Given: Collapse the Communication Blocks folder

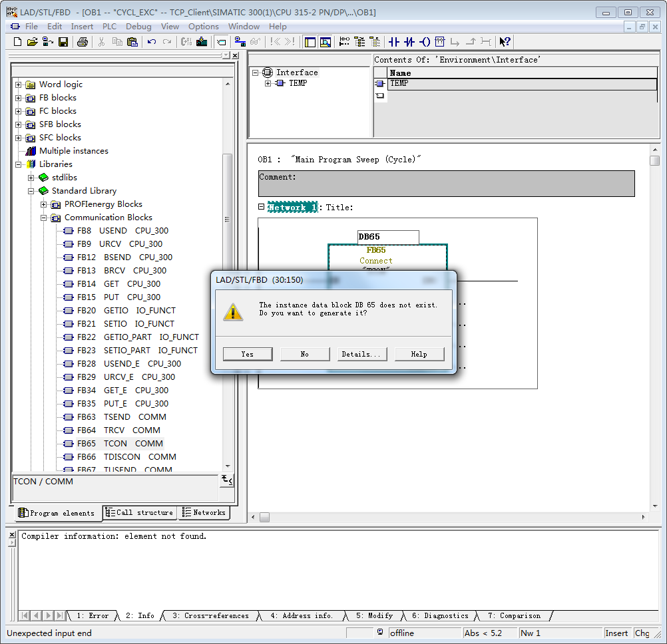Looking at the screenshot, I should pos(44,218).
